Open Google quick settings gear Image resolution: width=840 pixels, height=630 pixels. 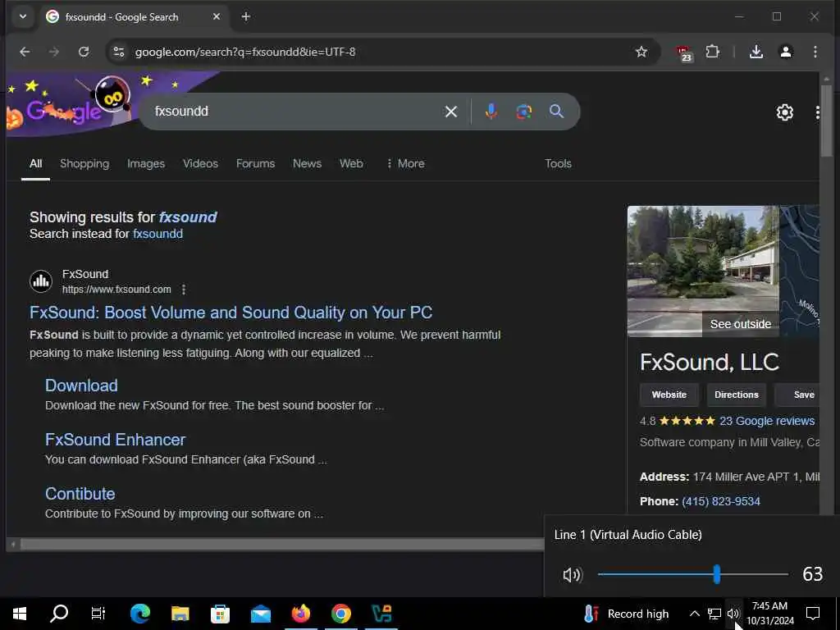pyautogui.click(x=785, y=112)
